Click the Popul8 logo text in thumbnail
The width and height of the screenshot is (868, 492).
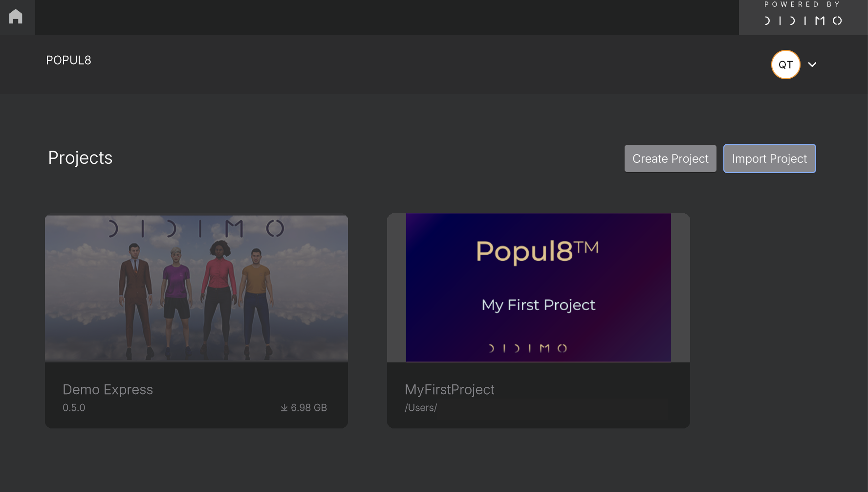pyautogui.click(x=537, y=251)
